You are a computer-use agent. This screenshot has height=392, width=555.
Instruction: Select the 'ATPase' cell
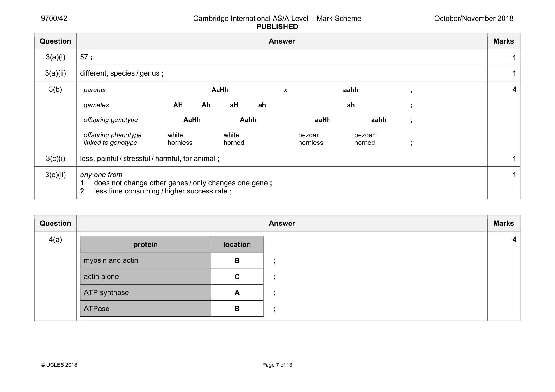tap(145, 309)
